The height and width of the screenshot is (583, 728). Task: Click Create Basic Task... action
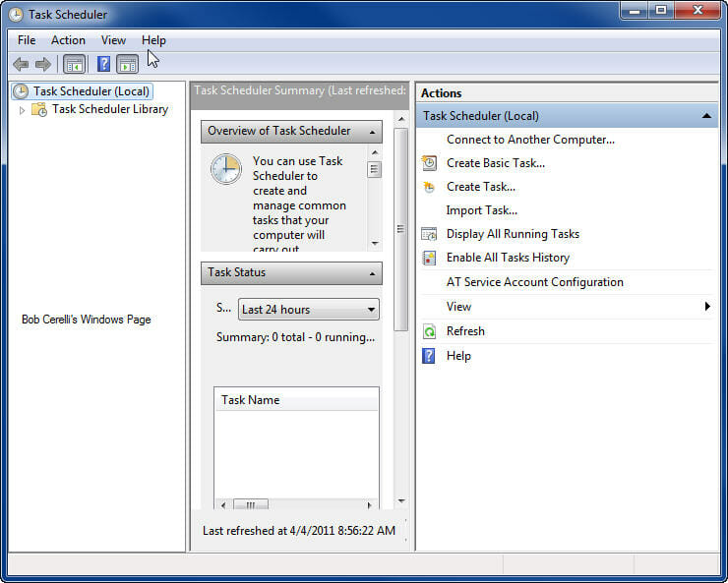(496, 163)
